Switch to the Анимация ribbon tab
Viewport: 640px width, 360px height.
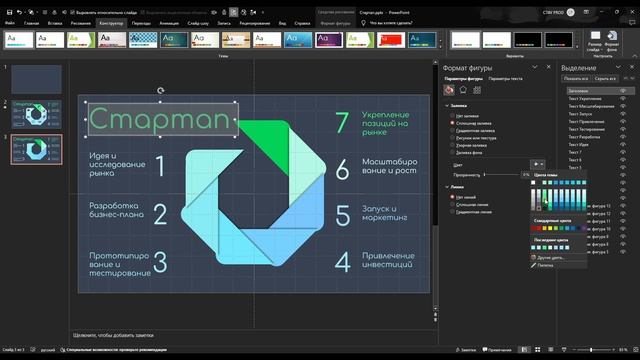(169, 23)
